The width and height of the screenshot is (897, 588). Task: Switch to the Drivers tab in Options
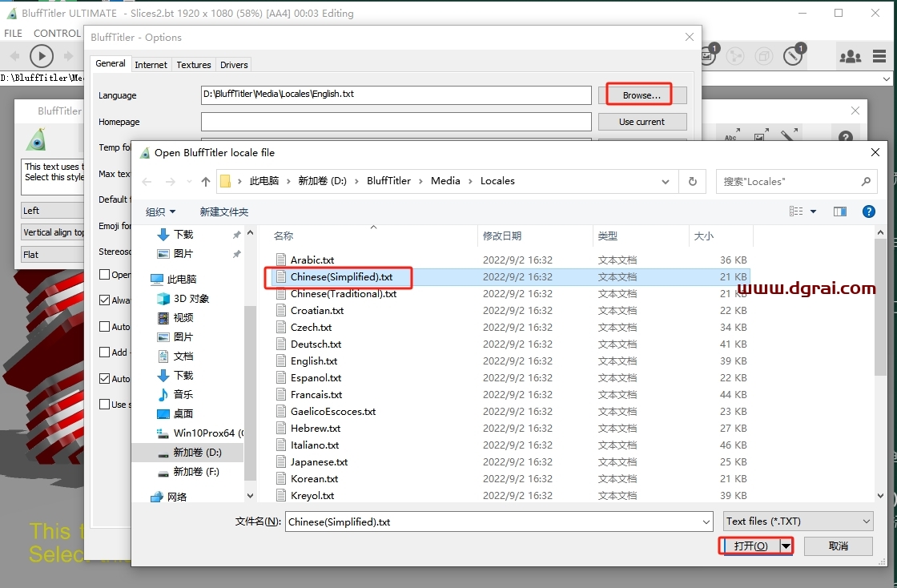pyautogui.click(x=234, y=65)
